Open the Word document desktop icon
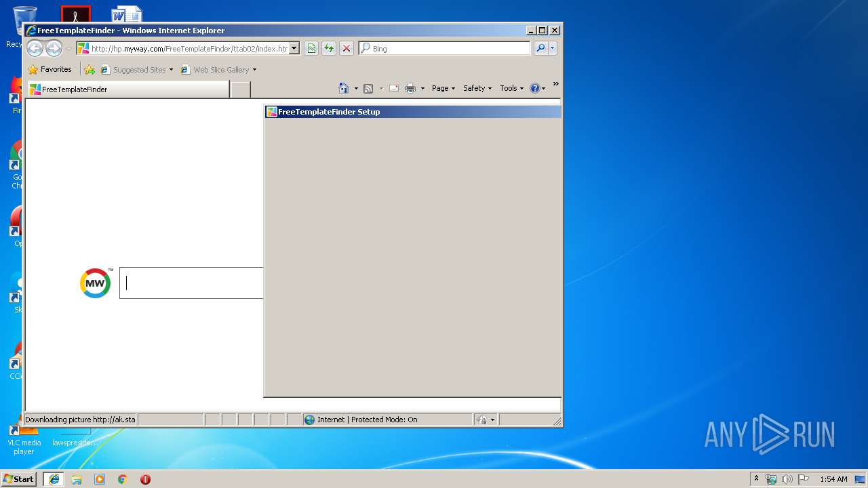Image resolution: width=868 pixels, height=488 pixels. pos(127,14)
